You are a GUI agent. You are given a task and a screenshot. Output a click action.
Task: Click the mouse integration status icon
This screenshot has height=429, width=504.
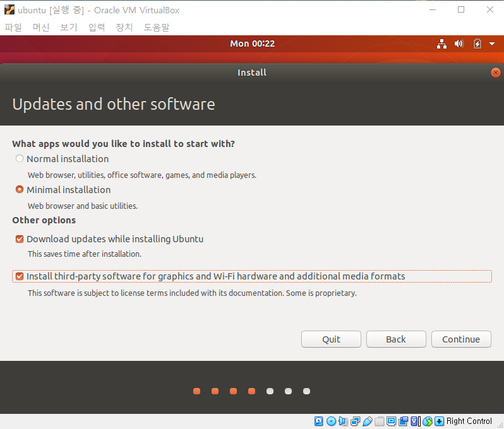click(x=428, y=421)
